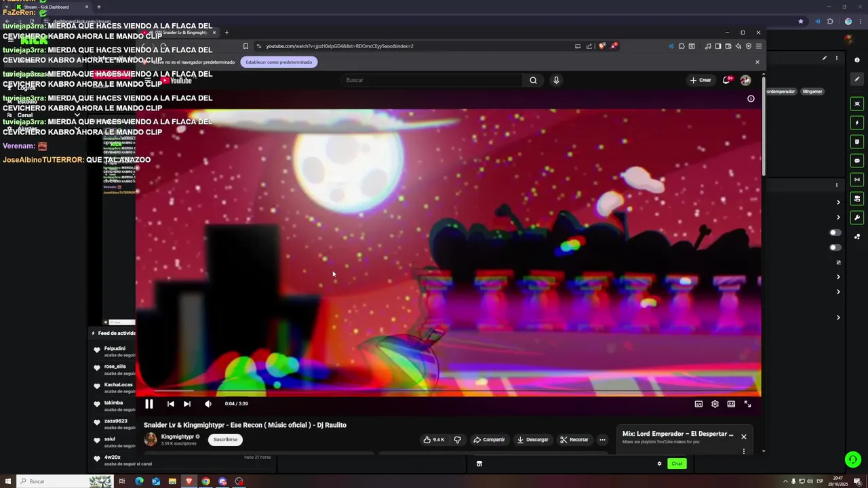Click Establecer como predeterminado button

tap(279, 62)
